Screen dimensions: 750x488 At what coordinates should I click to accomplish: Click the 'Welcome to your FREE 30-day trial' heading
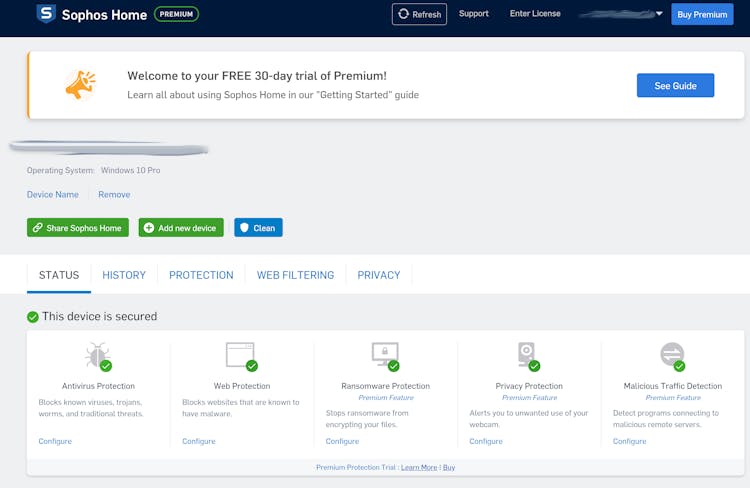coord(257,76)
